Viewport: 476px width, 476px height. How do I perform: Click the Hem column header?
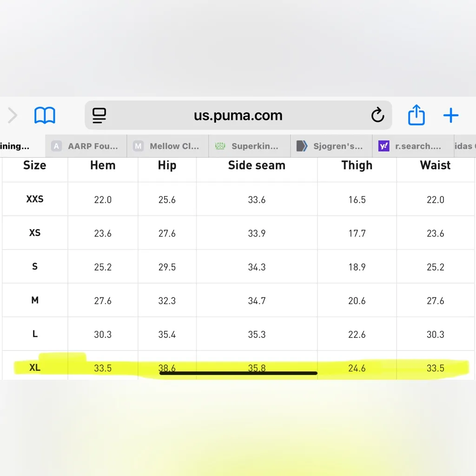click(103, 165)
